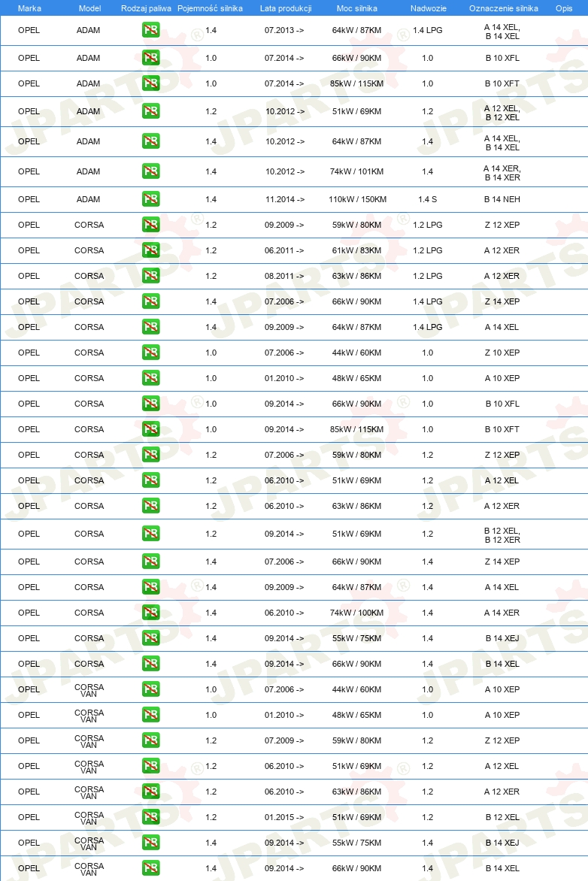Click fuel icon for CORSA 09.2009 1.2 LPG
Screen dimensions: 588x881
coord(150,225)
